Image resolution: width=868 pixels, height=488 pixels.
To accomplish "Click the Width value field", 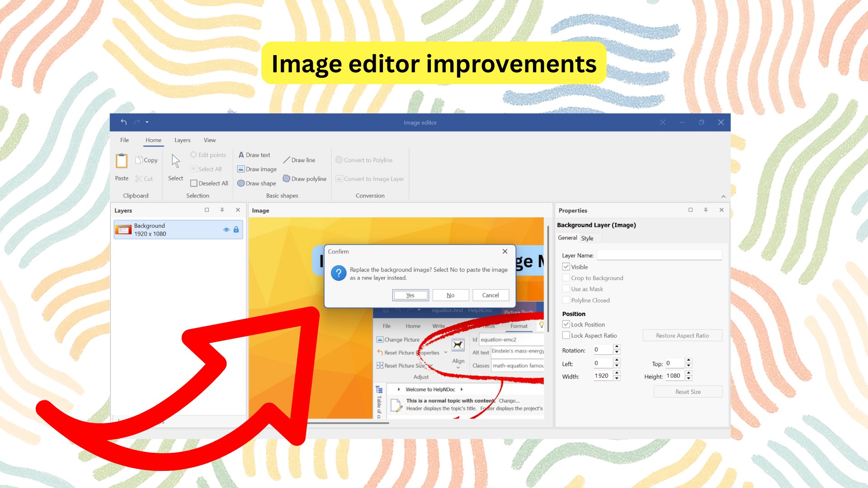I will [x=603, y=375].
